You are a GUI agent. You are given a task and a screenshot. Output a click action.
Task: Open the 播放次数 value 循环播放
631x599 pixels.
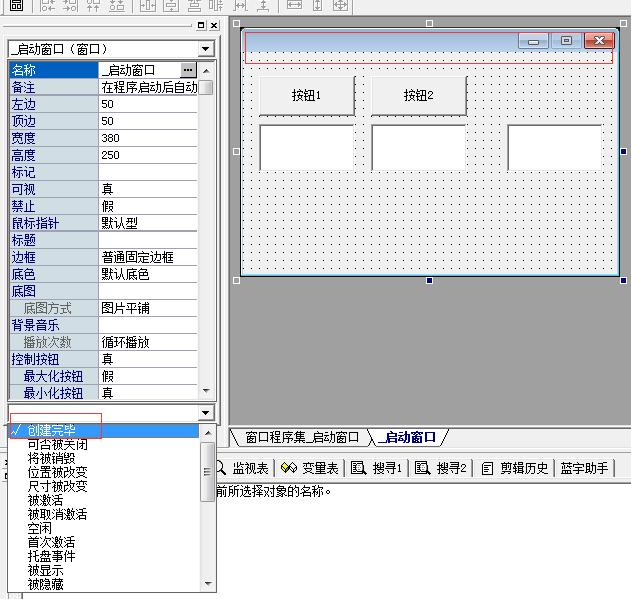pos(148,342)
